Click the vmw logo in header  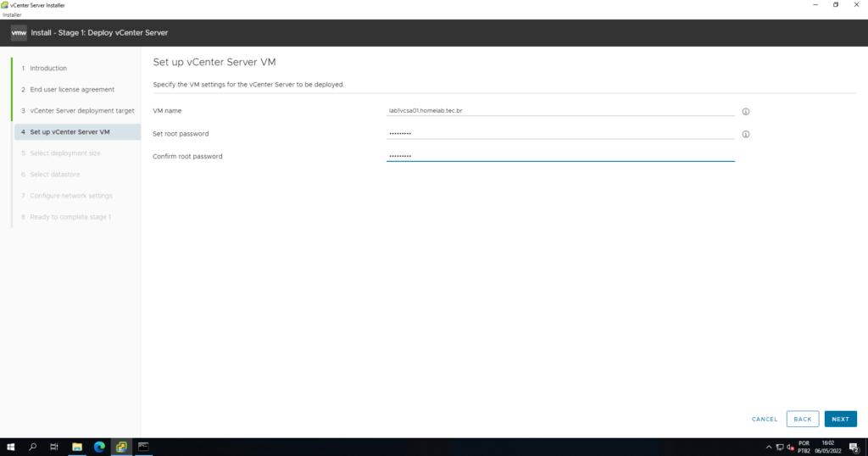click(19, 33)
